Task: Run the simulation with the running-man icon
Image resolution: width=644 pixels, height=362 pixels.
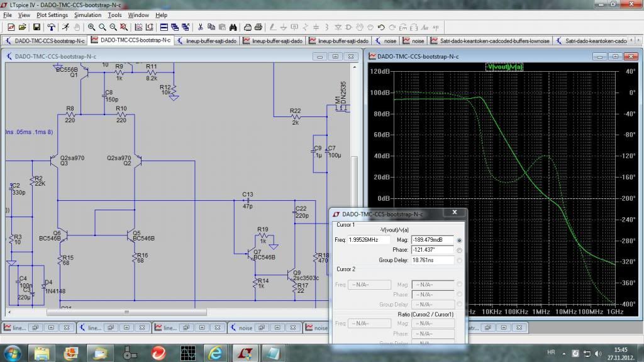Action: (65, 27)
